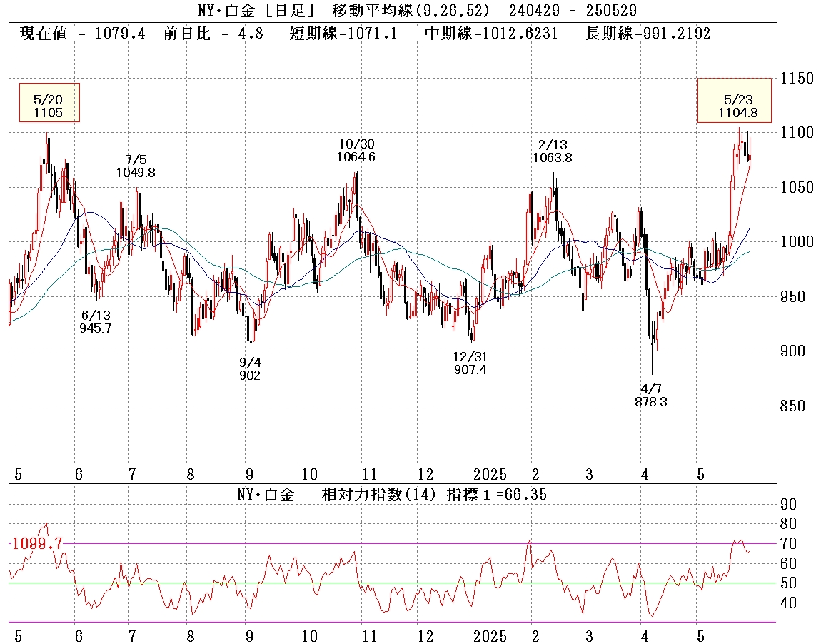Select the 10/30 1064.6 peak label
This screenshot has width=836, height=644.
[356, 150]
